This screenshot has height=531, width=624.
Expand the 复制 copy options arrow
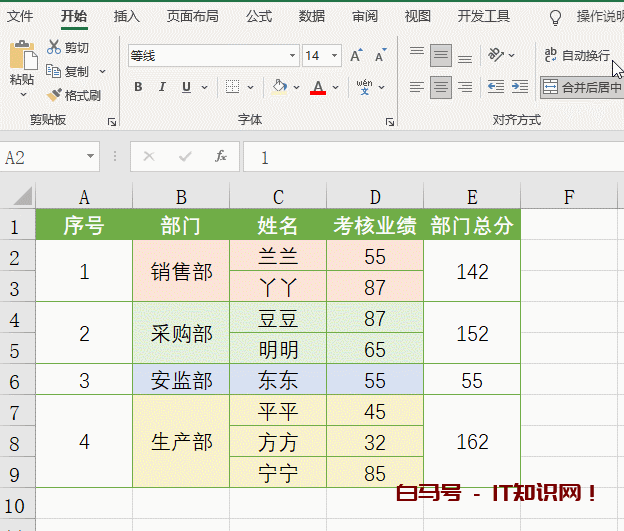(x=102, y=72)
